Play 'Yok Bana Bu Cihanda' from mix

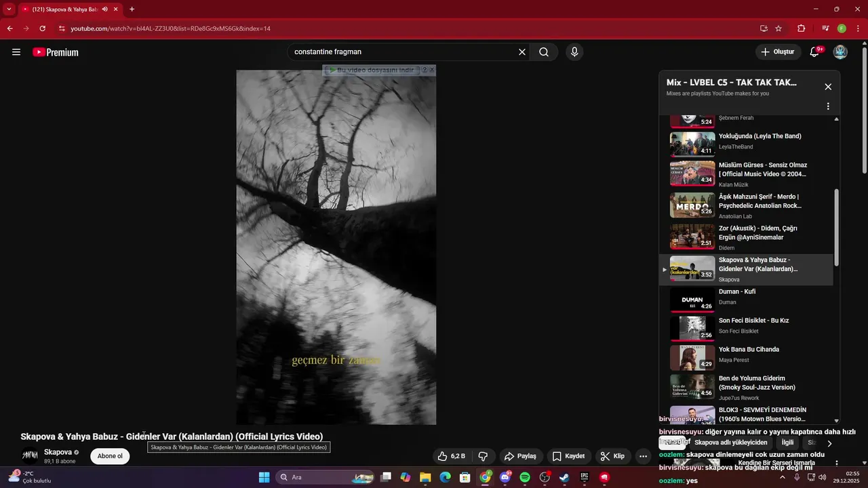click(747, 359)
